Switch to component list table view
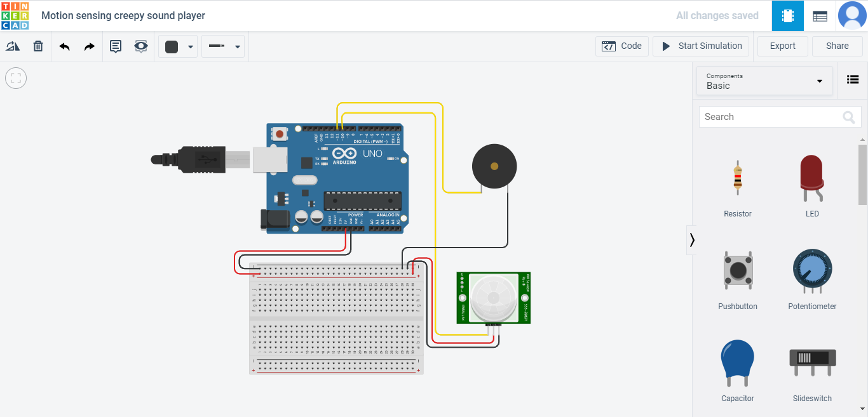868x417 pixels. (x=820, y=16)
